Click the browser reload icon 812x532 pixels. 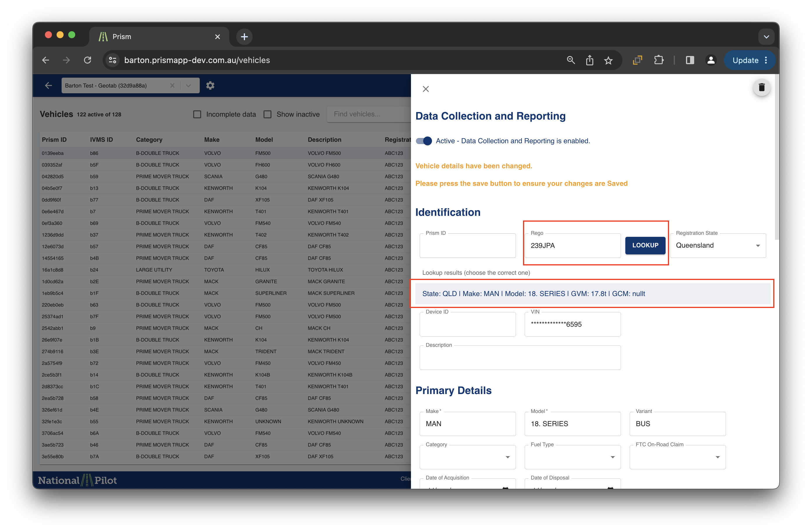tap(88, 60)
